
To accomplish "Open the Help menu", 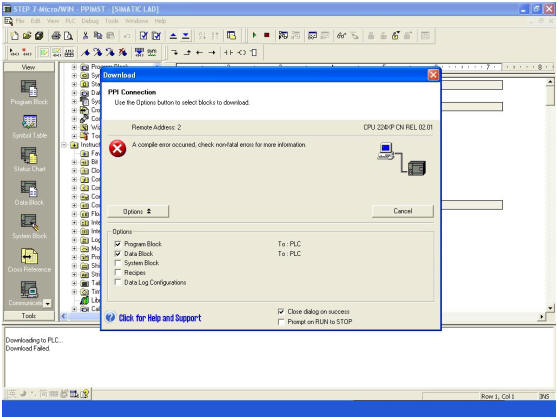I will point(160,21).
